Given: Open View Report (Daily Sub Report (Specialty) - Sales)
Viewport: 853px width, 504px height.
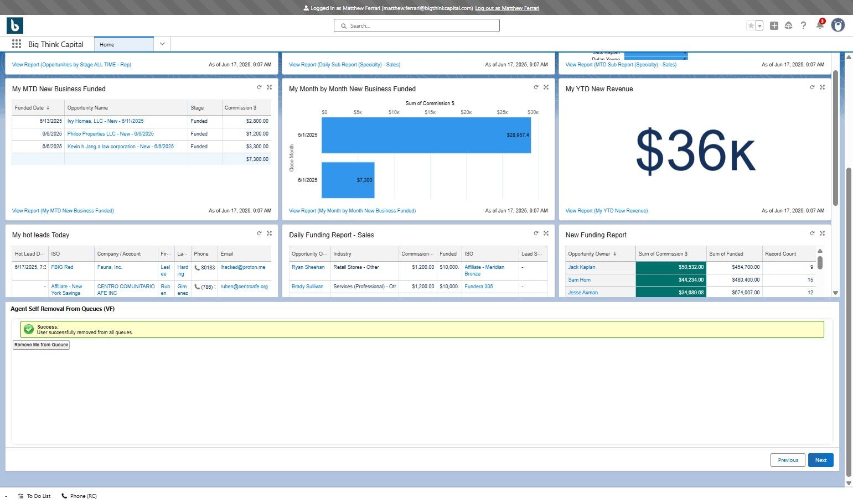Looking at the screenshot, I should [344, 65].
